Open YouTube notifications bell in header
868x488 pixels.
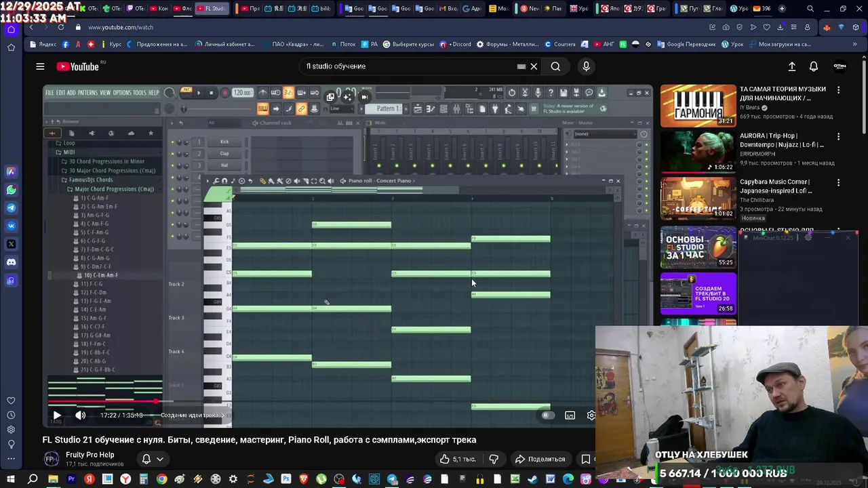814,66
